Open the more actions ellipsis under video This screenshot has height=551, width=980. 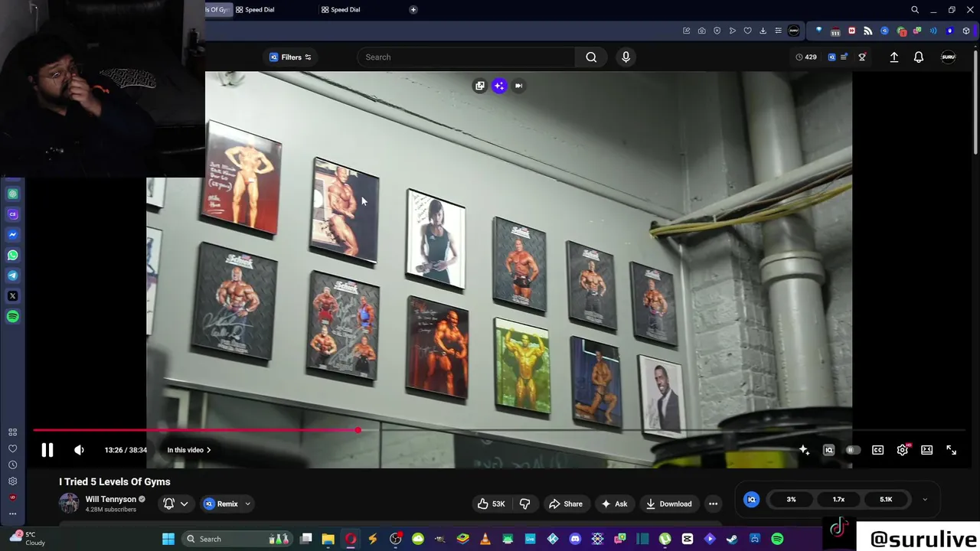[x=713, y=504]
